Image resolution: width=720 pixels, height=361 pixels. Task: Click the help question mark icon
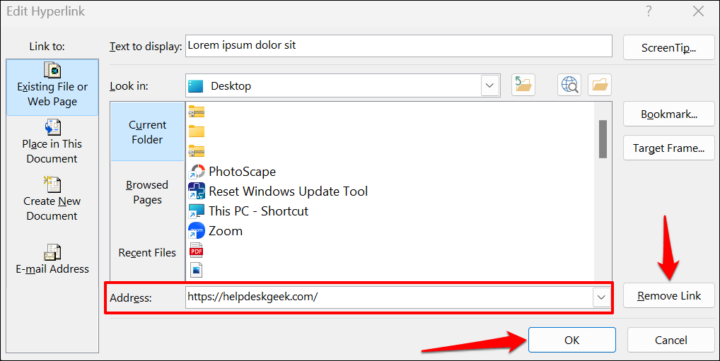[648, 11]
